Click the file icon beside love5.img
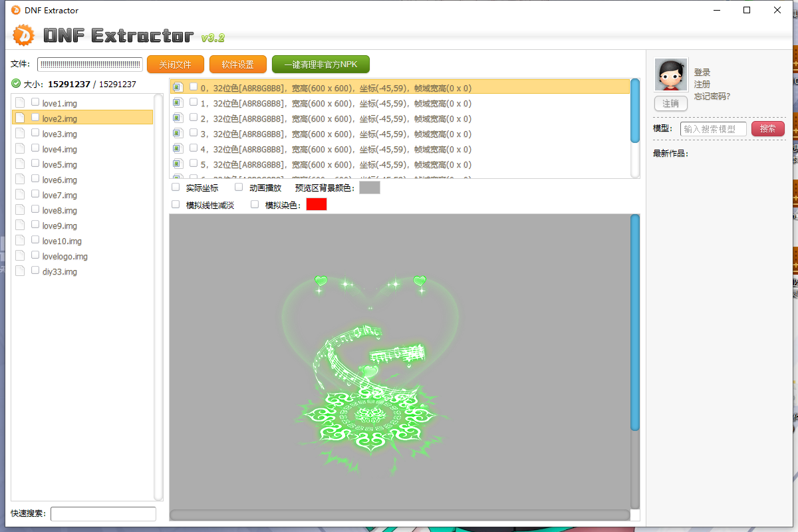This screenshot has height=532, width=798. (x=20, y=164)
